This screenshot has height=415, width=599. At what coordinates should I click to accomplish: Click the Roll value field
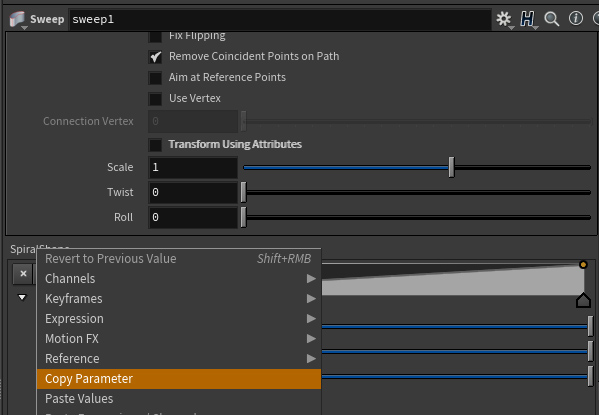coord(193,217)
